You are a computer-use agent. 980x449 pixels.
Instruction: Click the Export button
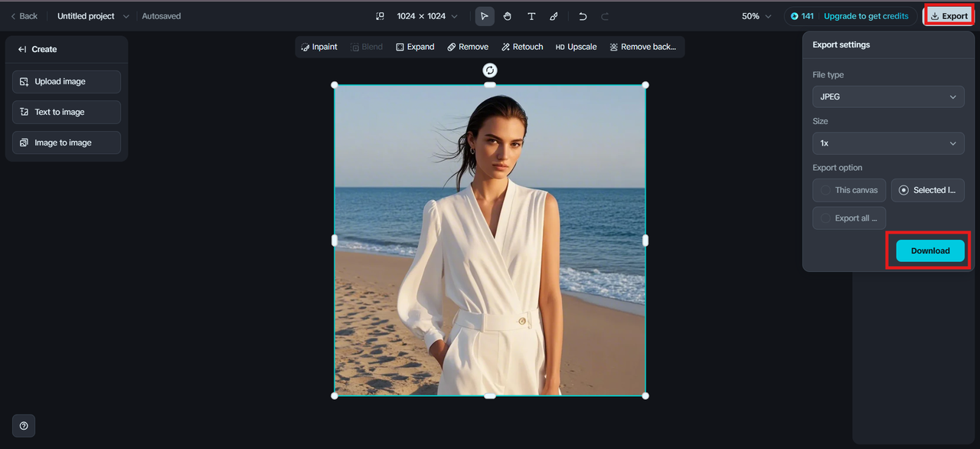pos(949,16)
